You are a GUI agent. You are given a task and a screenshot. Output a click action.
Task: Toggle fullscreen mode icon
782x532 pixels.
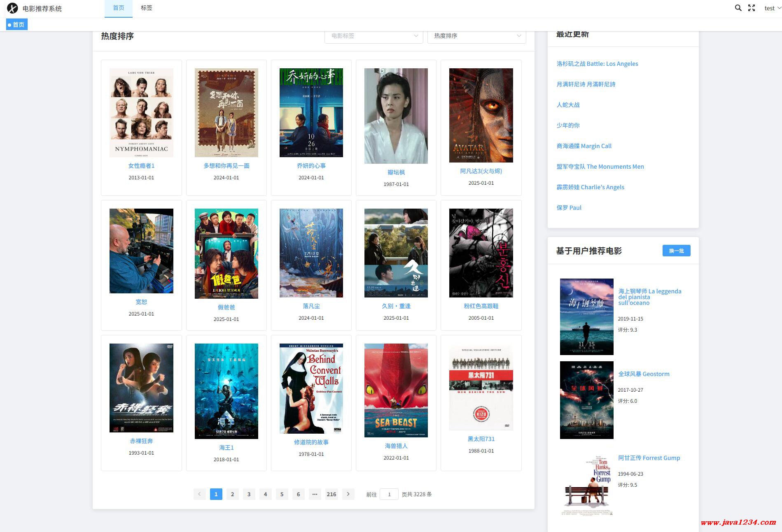click(x=752, y=8)
